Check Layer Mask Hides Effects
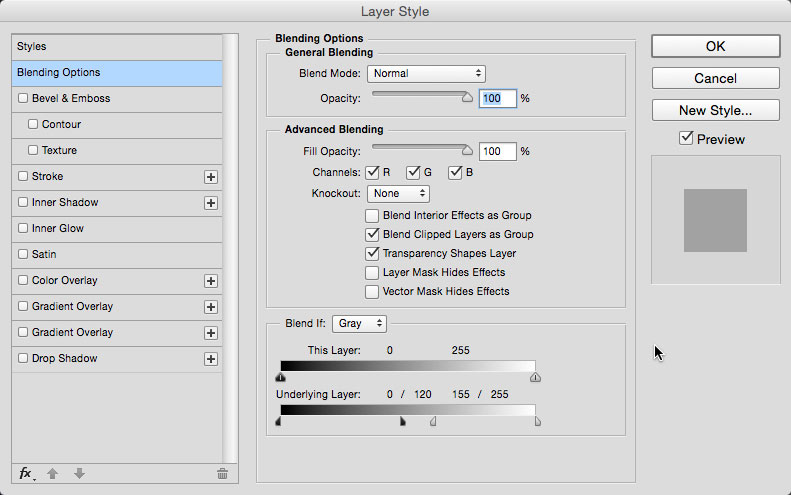 point(372,272)
